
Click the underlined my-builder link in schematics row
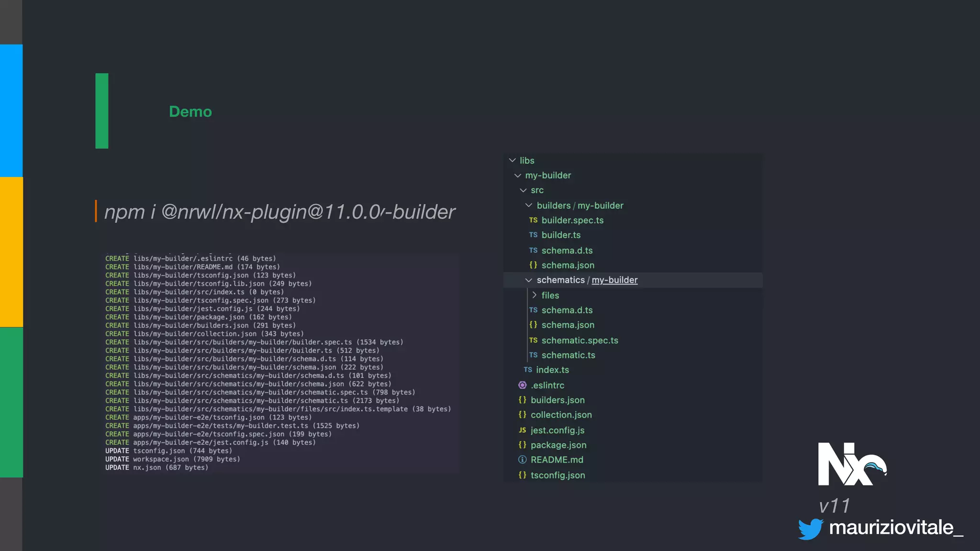(614, 280)
